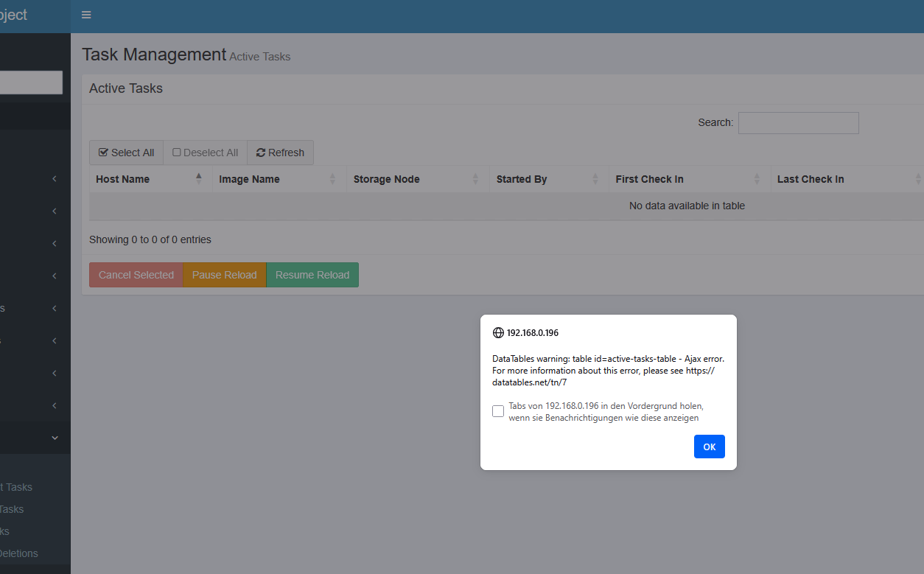This screenshot has width=924, height=574.
Task: Click the sidebar search box
Action: pyautogui.click(x=31, y=83)
